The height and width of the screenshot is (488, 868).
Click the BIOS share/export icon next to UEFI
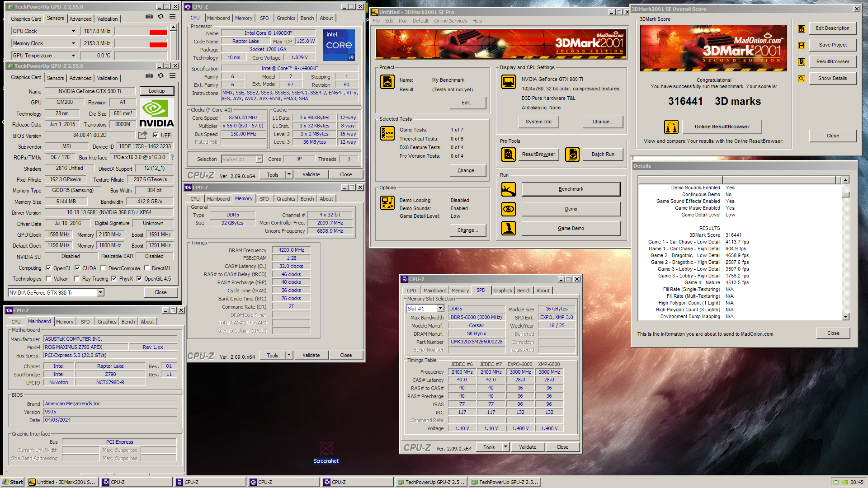point(143,135)
